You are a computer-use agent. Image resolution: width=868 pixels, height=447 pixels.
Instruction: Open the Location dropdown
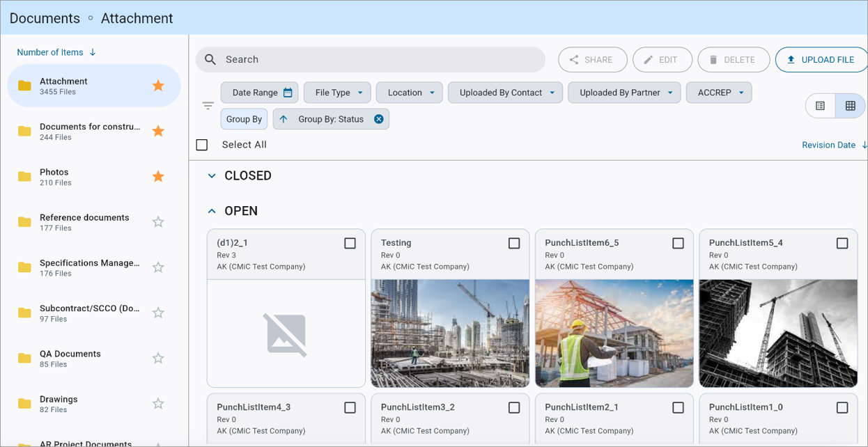click(x=410, y=93)
